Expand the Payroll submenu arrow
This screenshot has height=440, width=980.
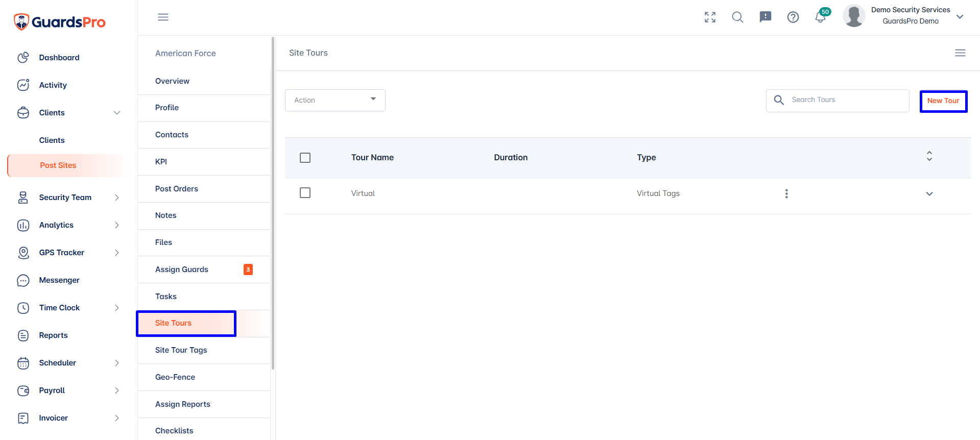[x=117, y=390]
